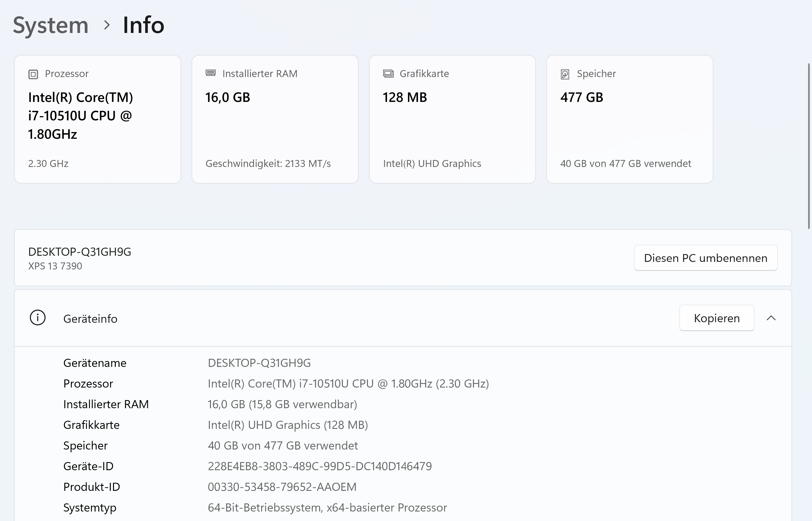Click the Info page title
The image size is (812, 521).
coord(143,25)
